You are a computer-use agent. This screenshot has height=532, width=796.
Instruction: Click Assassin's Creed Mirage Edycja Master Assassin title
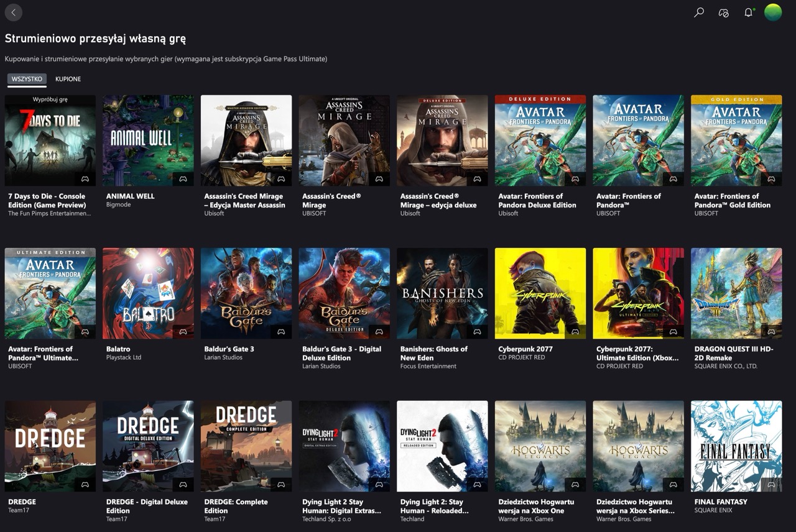pos(244,201)
